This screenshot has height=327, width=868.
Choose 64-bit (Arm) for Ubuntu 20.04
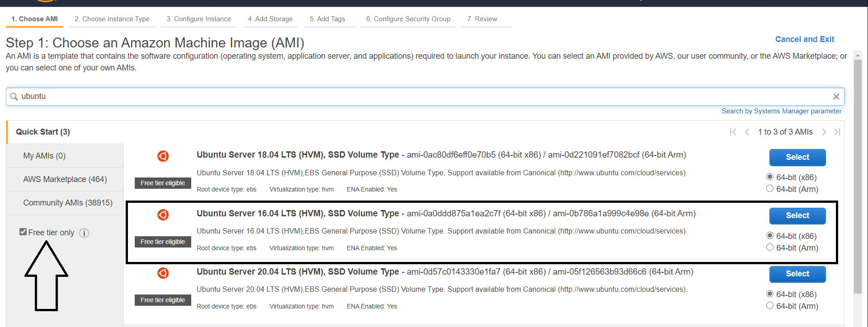click(x=770, y=306)
